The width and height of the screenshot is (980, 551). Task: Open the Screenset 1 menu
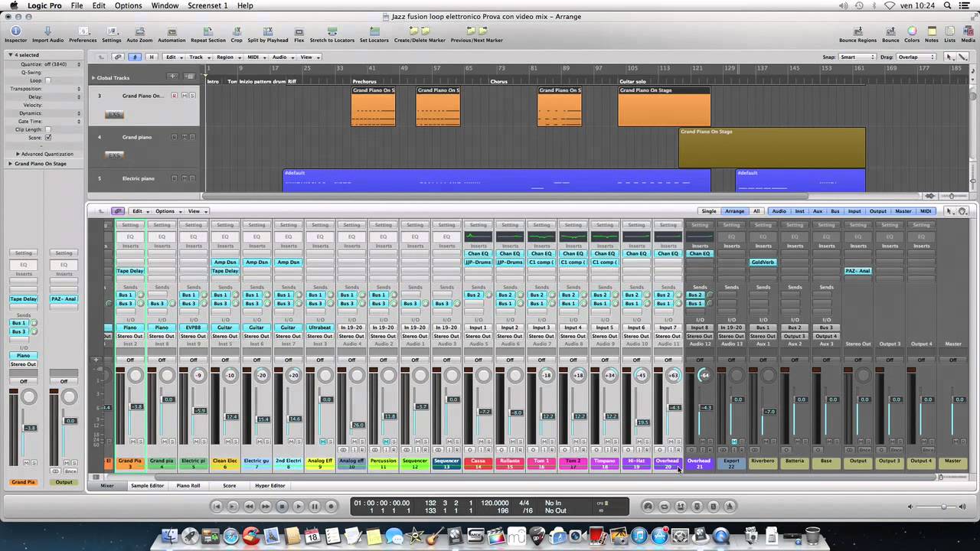tap(207, 5)
